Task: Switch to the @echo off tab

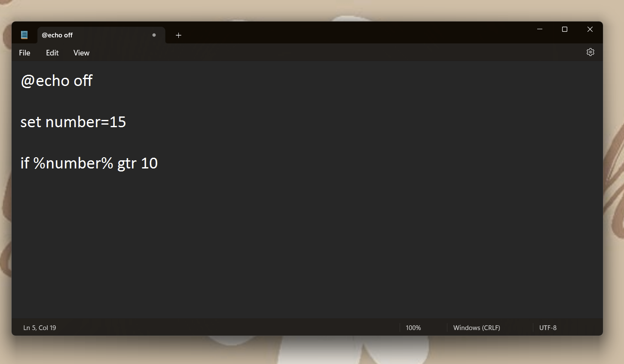Action: tap(86, 35)
